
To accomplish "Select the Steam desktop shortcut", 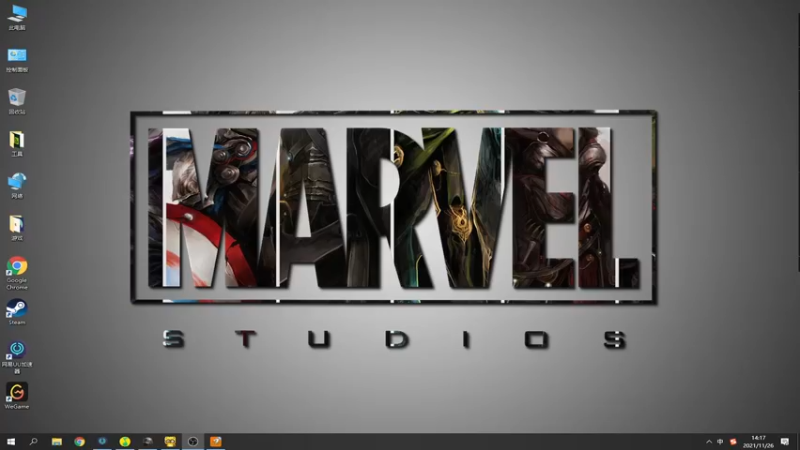I will coord(17,312).
